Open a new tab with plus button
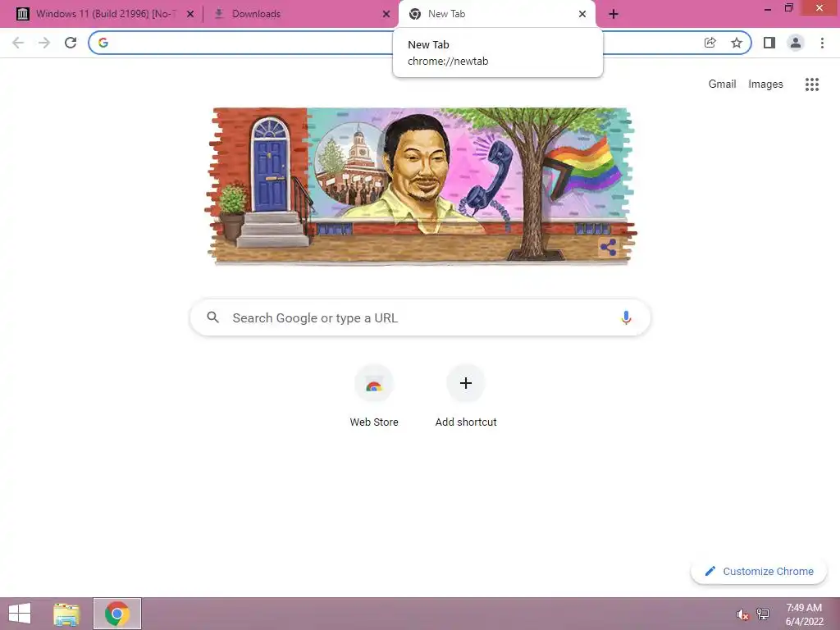The height and width of the screenshot is (630, 840). click(614, 14)
